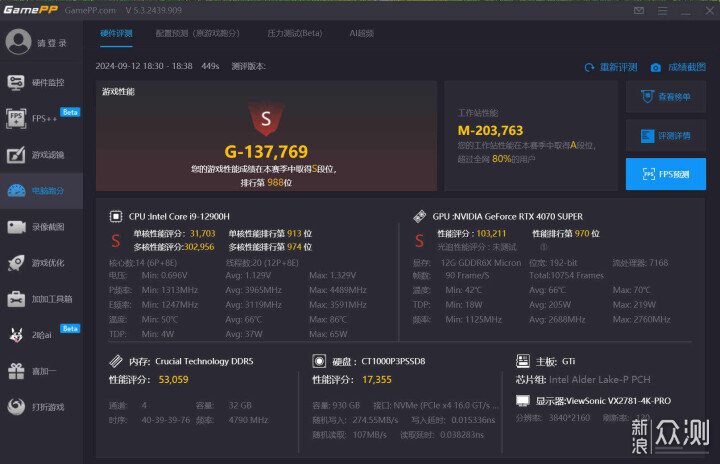The height and width of the screenshot is (464, 720).
Task: Open hardware monitoring (硬件监控) in sidebar
Action: pos(41,83)
